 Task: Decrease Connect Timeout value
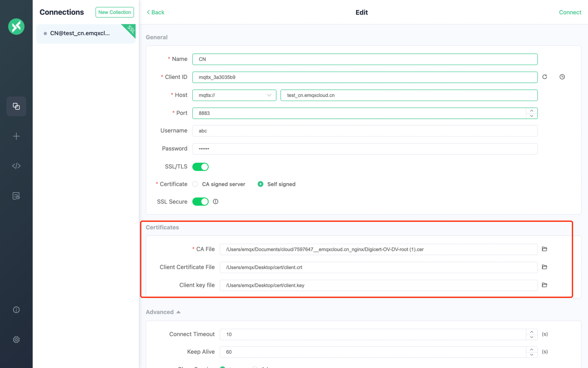[532, 337]
